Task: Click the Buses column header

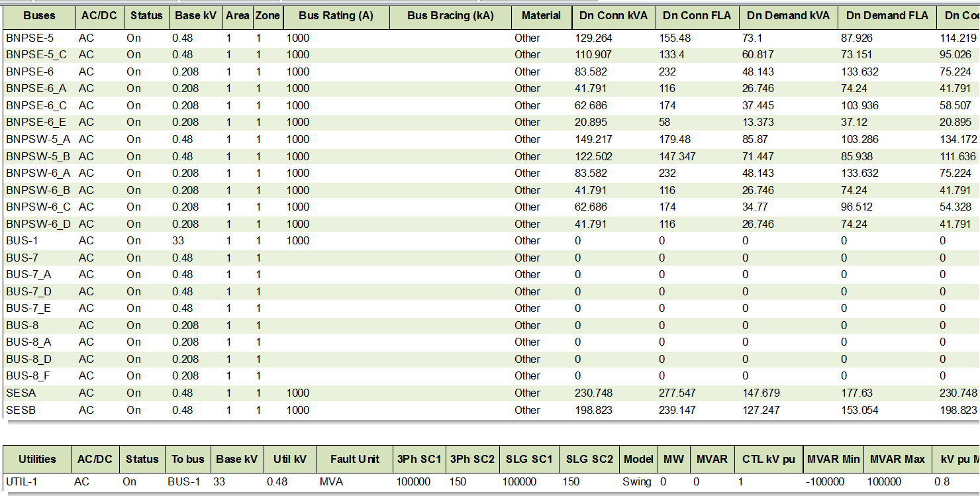Action: (x=39, y=16)
